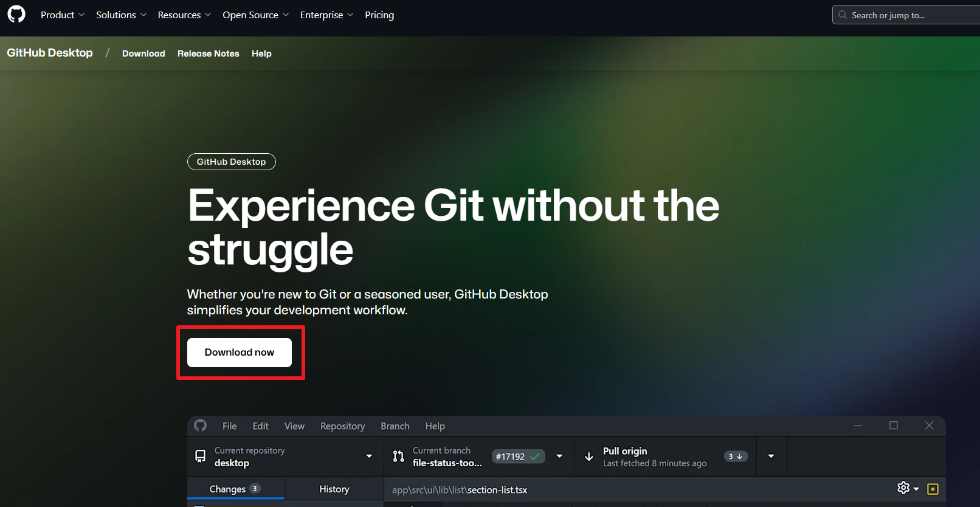This screenshot has height=507, width=980.
Task: Open the Product dropdown menu
Action: [63, 15]
